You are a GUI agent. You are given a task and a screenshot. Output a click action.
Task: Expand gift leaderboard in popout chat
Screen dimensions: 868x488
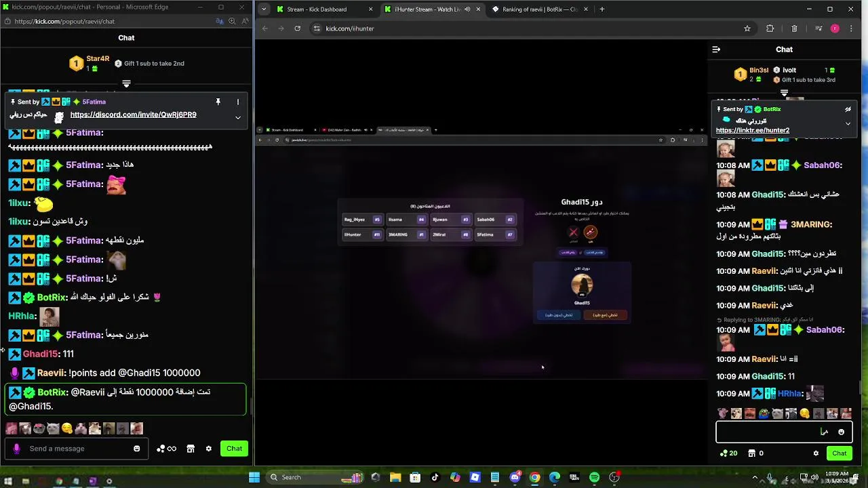tap(126, 83)
